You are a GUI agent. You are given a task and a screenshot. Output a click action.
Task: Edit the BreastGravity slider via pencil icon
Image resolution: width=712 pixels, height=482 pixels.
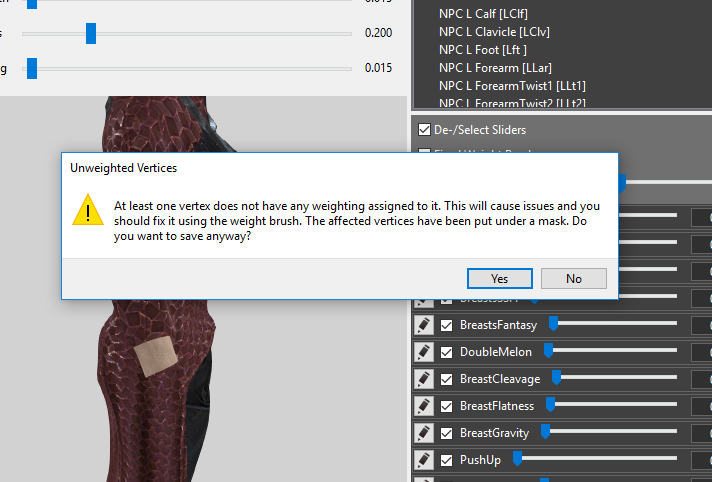pos(424,433)
